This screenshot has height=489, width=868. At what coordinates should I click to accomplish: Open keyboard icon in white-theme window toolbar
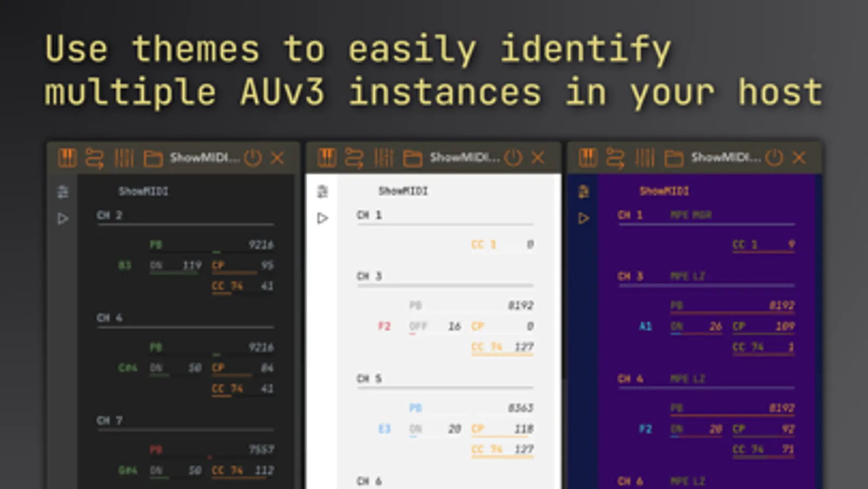click(x=327, y=158)
